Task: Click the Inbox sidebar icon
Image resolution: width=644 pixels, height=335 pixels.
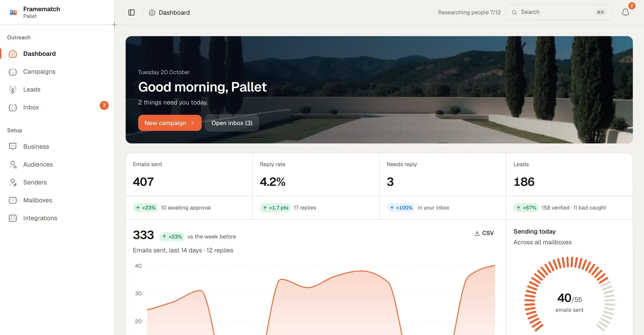Action: (13, 107)
